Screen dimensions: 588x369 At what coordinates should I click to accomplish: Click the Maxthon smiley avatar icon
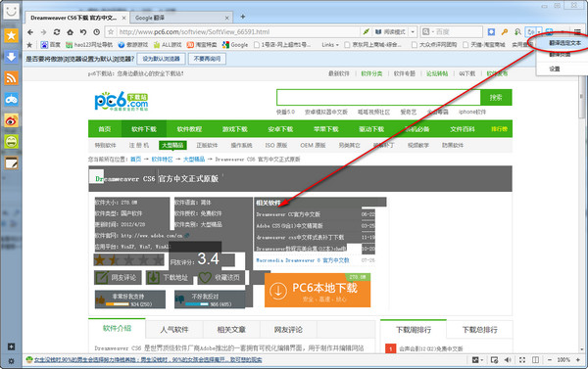[11, 11]
